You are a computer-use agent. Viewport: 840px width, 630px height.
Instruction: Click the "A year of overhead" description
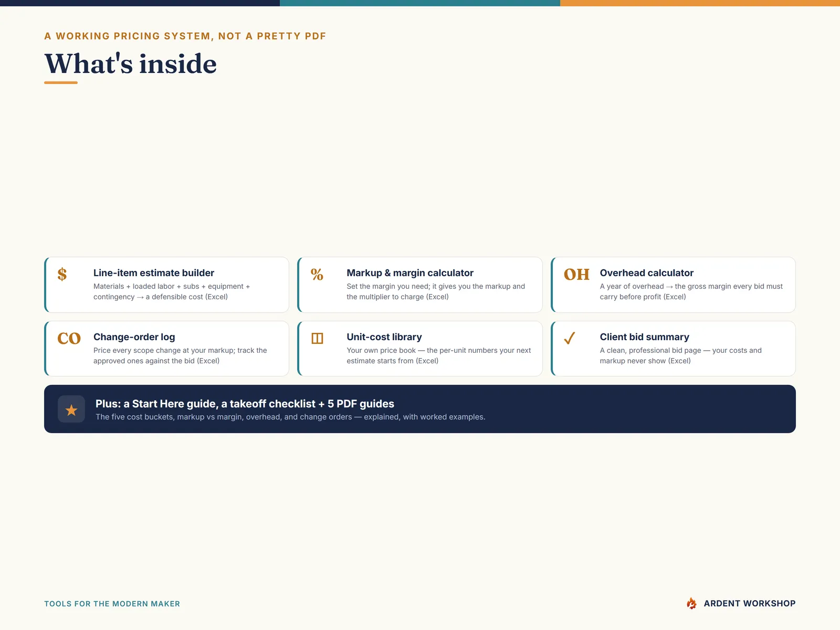coord(691,291)
